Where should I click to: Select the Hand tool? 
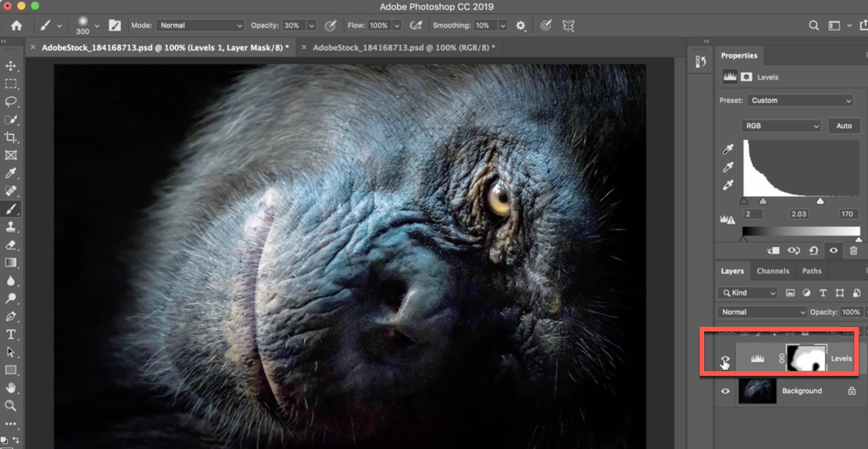[x=11, y=388]
